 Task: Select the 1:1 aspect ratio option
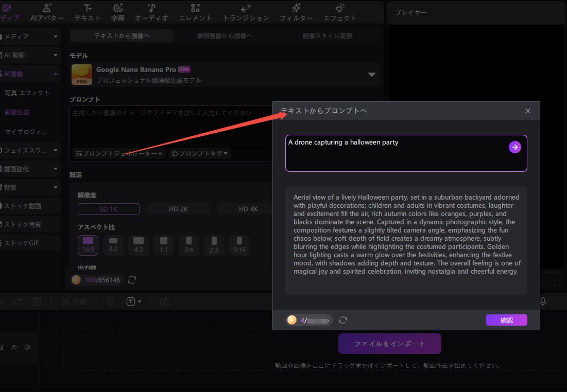click(x=163, y=245)
